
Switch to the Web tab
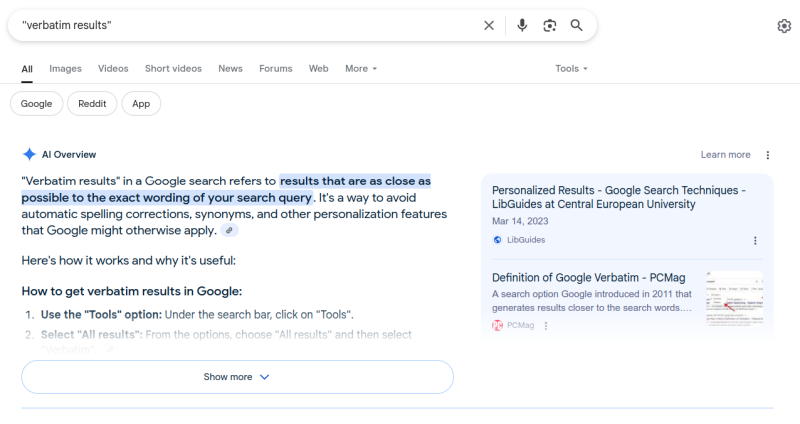coord(318,68)
